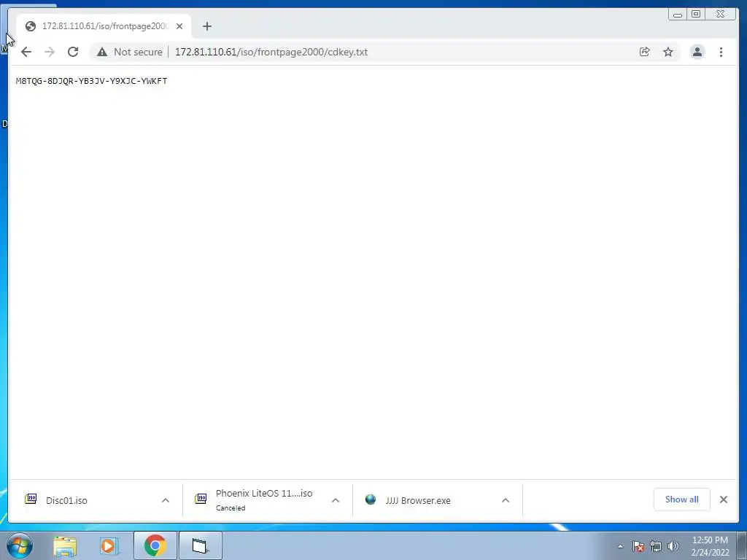The height and width of the screenshot is (560, 747).
Task: Click the Phoenix LiteOS iso file icon
Action: click(x=201, y=499)
